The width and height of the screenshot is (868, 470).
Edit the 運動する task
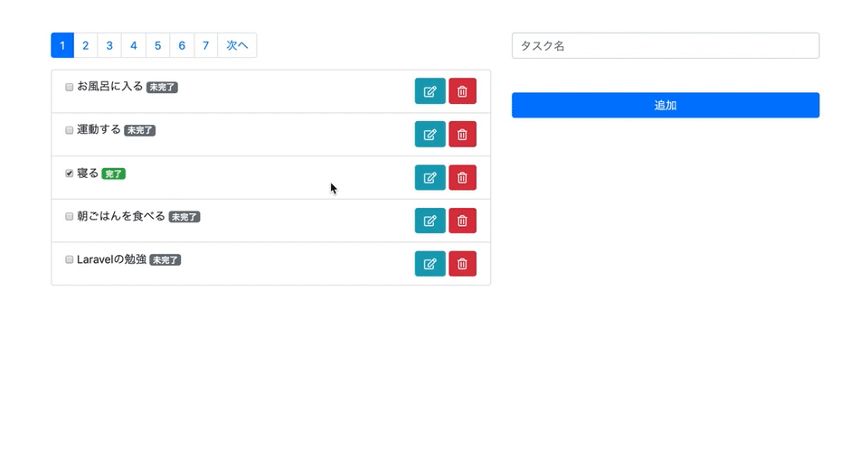click(429, 135)
